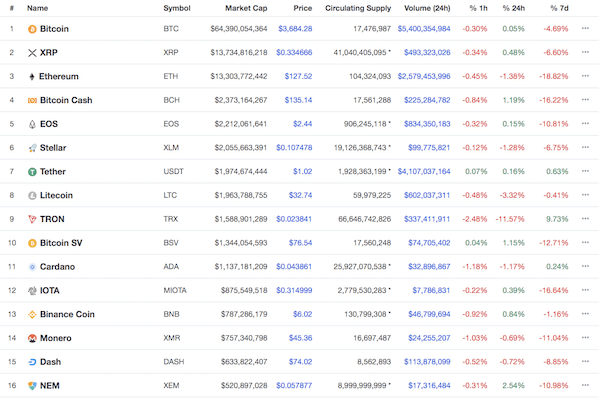Screen dimensions: 600x399
Task: Click the Monero logo icon
Action: (x=32, y=338)
